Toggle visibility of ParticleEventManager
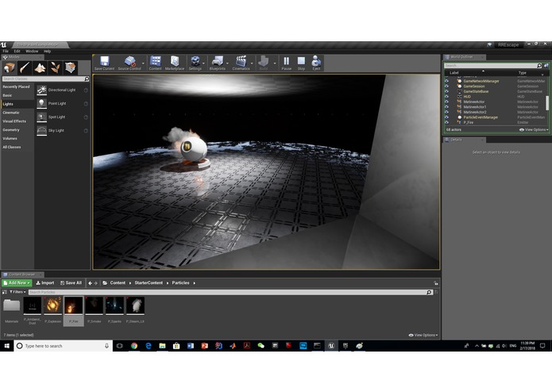552x392 pixels. [446, 117]
